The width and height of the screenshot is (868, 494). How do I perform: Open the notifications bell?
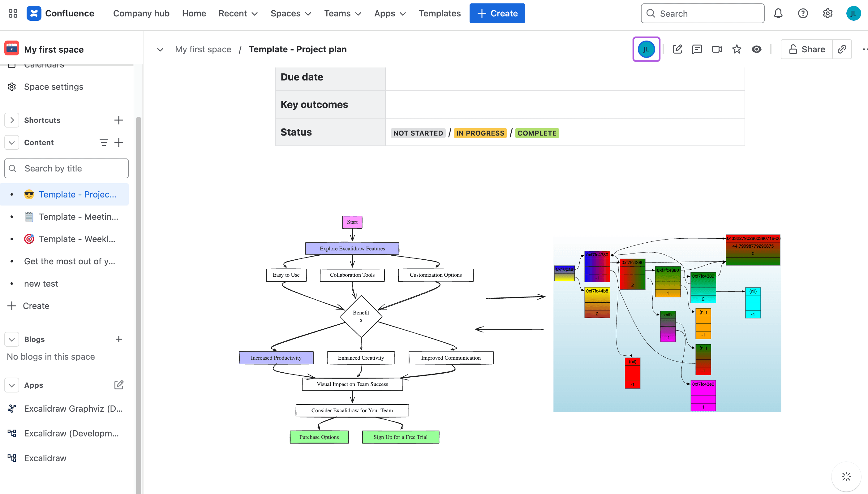coord(778,13)
